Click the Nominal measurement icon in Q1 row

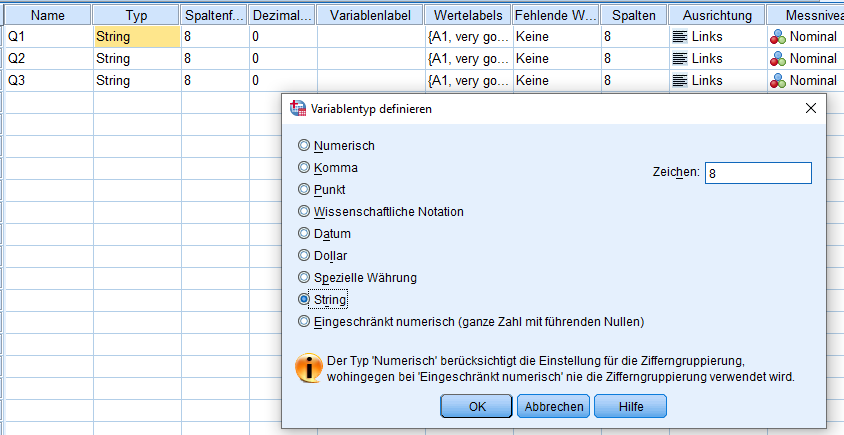(x=777, y=36)
